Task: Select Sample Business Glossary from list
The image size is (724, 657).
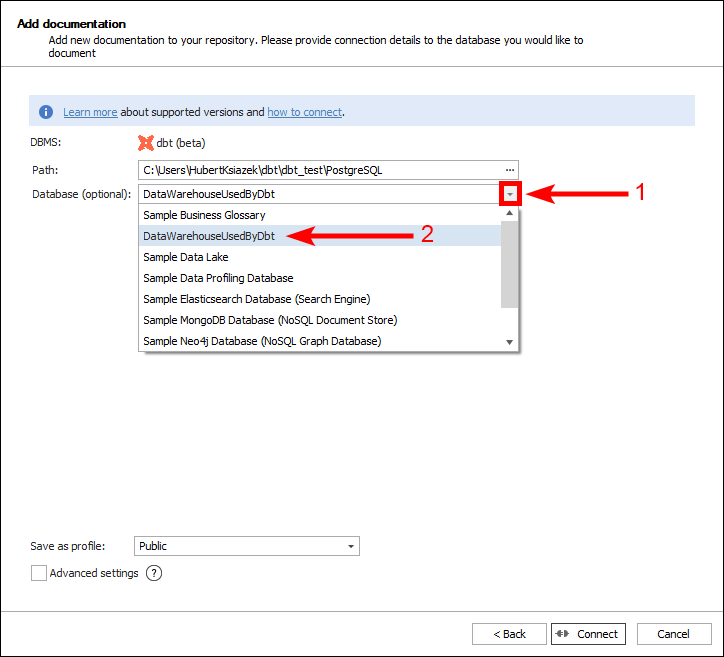Action: point(204,215)
